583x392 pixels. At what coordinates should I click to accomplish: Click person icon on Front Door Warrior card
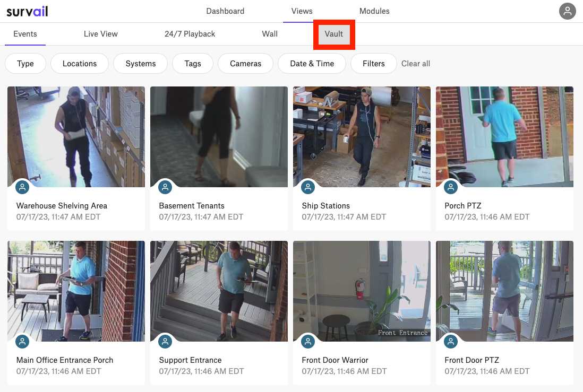coord(308,342)
